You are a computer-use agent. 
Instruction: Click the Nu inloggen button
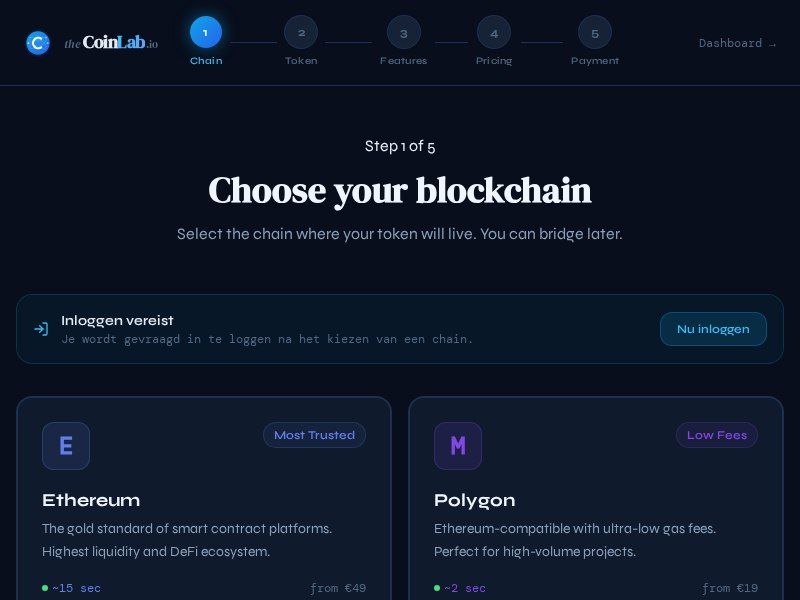tap(713, 329)
